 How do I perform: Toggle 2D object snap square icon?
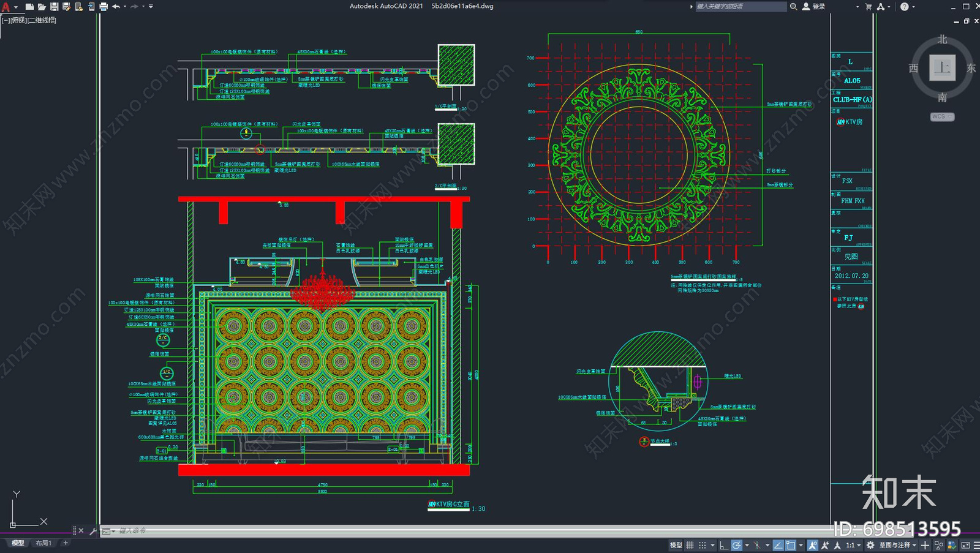point(791,545)
